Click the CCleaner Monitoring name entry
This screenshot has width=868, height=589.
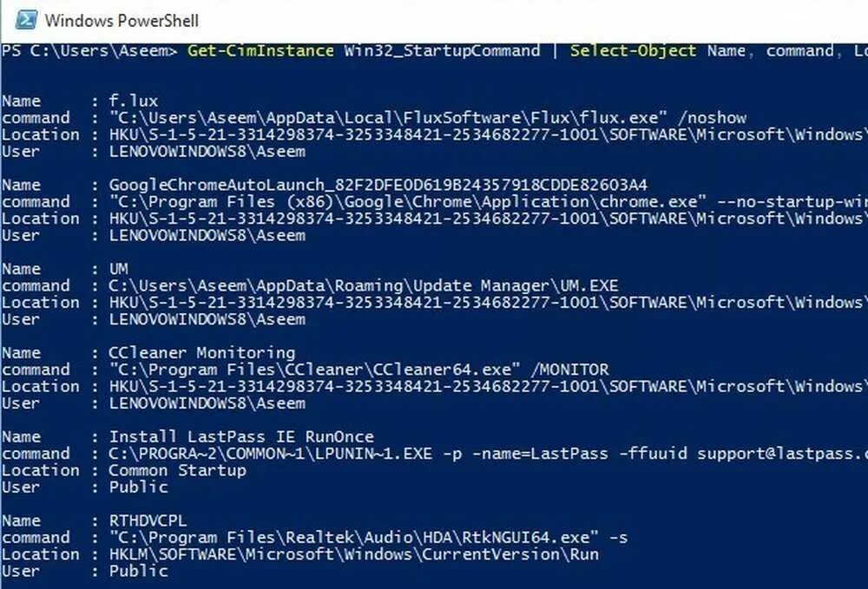tap(202, 353)
